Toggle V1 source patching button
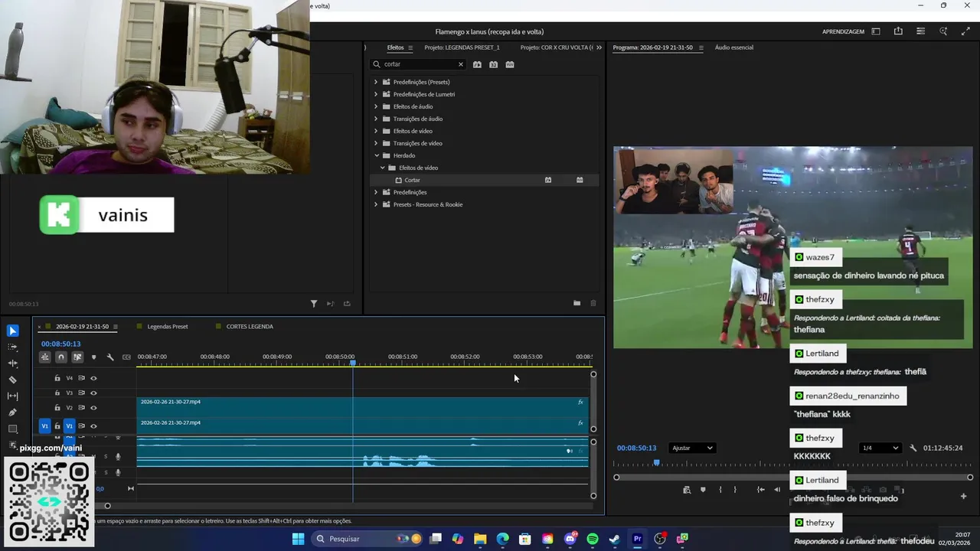 tap(44, 426)
